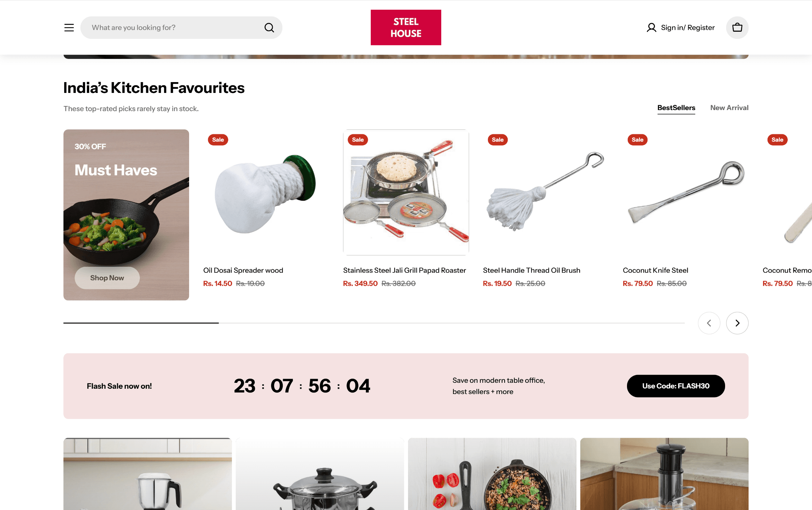Switch to the New Arrival tab
Viewport: 812px width, 510px height.
(x=729, y=108)
